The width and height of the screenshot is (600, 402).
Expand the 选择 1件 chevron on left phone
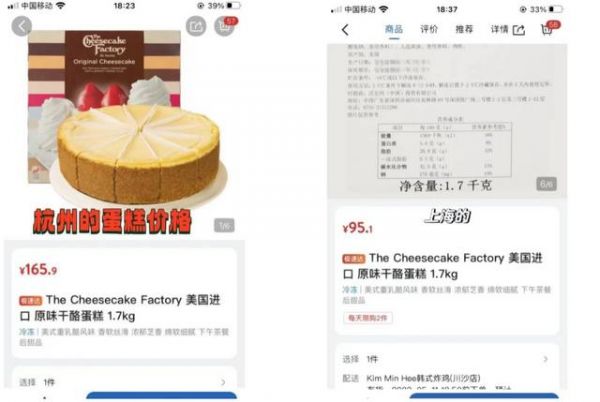coord(222,382)
